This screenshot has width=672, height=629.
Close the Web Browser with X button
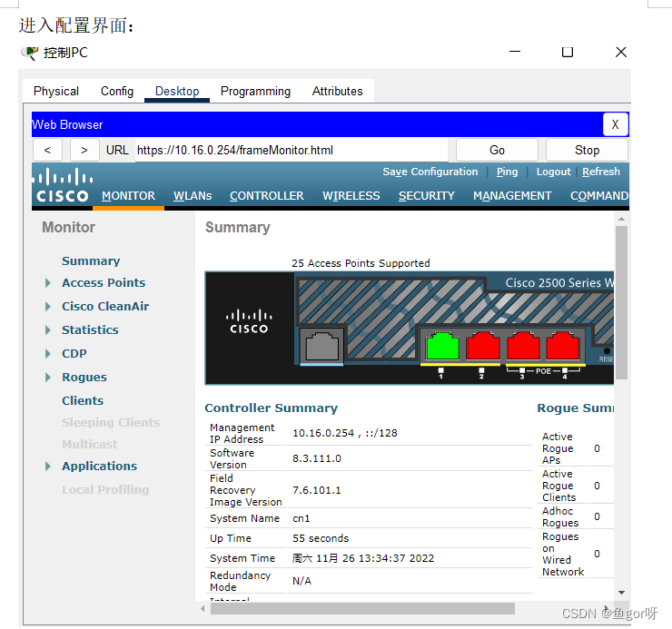click(616, 124)
